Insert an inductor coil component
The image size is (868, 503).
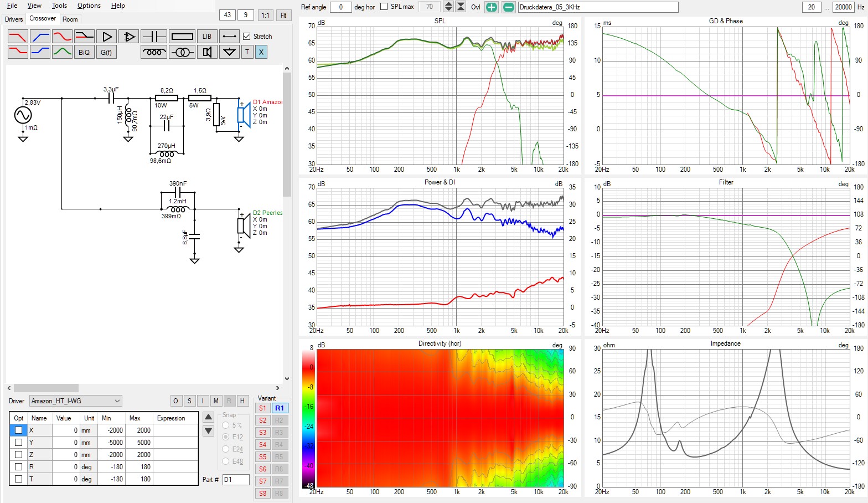point(153,52)
